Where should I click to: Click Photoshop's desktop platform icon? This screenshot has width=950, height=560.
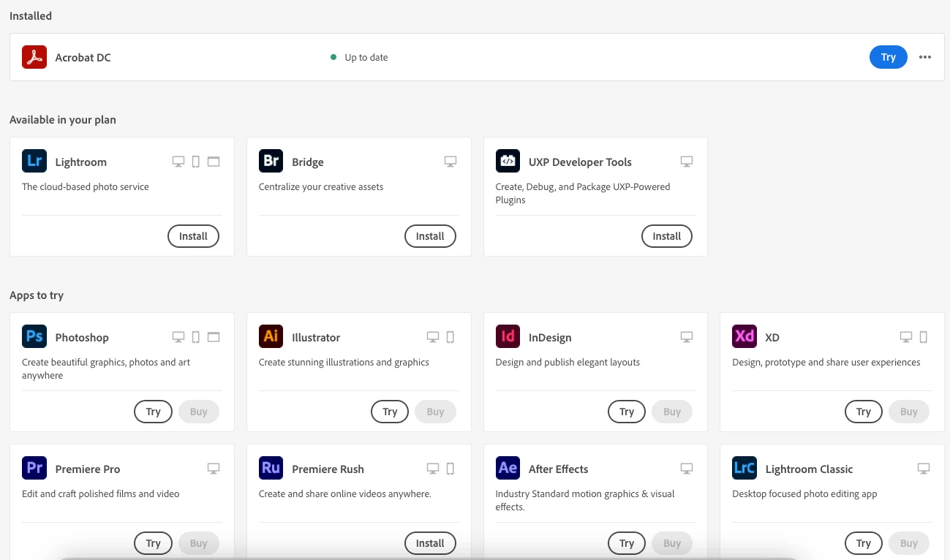tap(178, 337)
